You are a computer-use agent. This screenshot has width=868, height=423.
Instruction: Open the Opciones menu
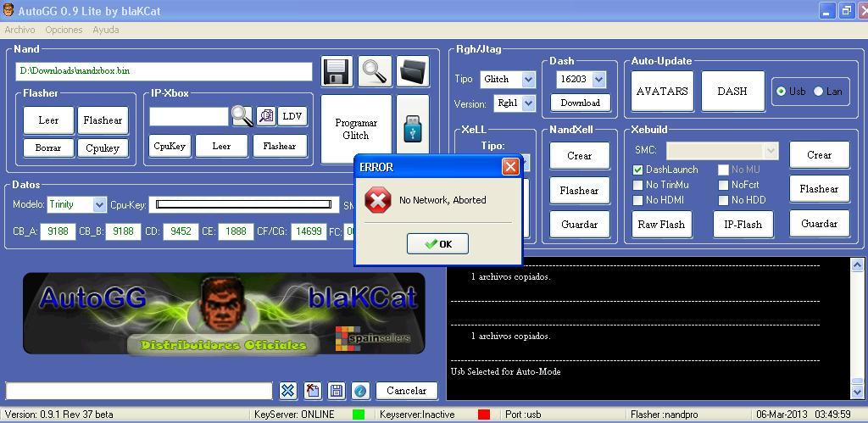(64, 30)
